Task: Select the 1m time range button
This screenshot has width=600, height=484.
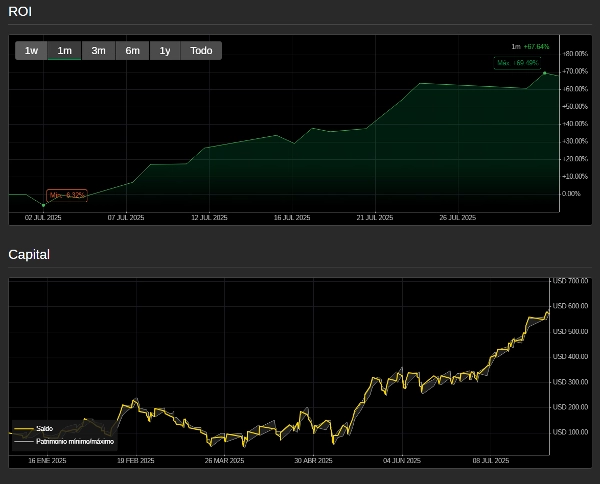Action: coord(64,51)
